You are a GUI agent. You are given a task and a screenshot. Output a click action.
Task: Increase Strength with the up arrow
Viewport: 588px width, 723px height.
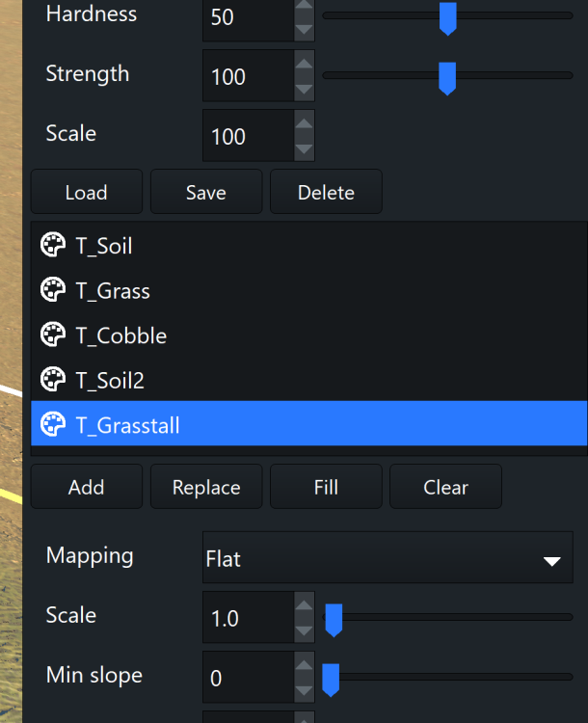coord(304,66)
